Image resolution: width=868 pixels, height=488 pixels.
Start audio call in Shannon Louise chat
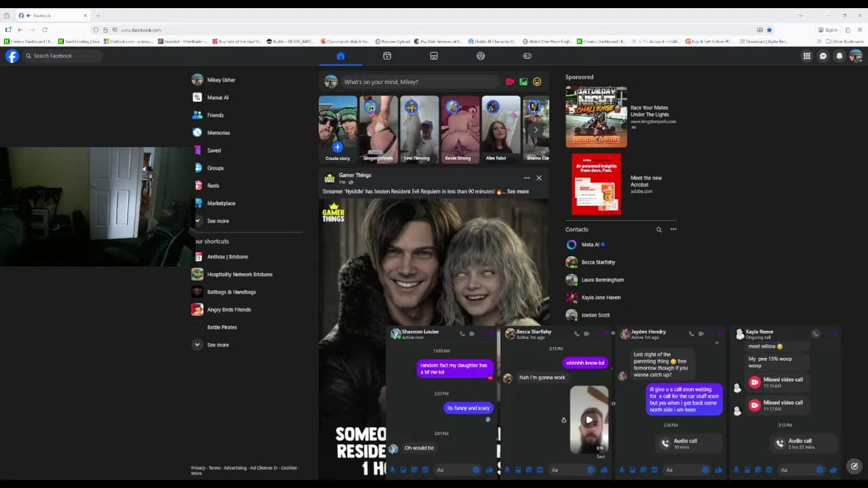[462, 333]
